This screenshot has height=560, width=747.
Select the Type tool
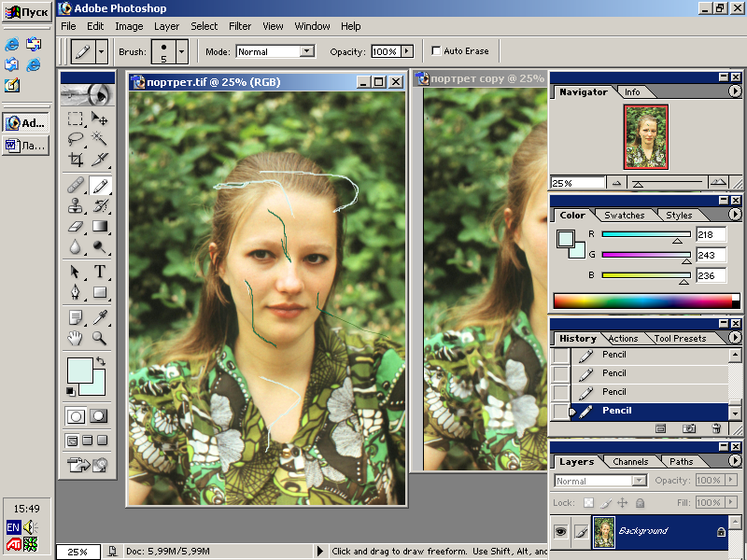tap(99, 272)
